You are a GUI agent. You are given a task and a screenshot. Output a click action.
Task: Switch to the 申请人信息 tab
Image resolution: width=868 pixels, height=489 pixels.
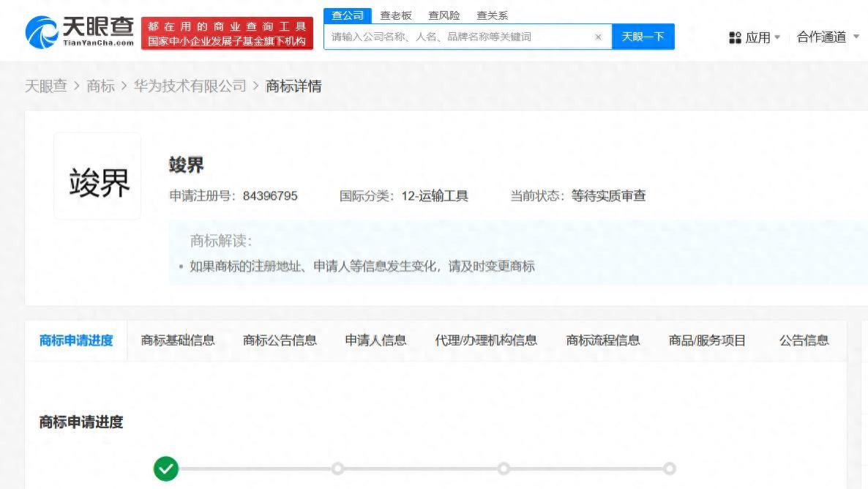click(x=376, y=340)
